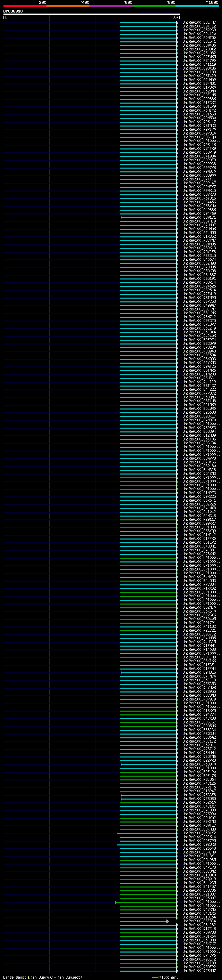The image size is (222, 980).
Task: Select the UniRef100_Q54SM3 label
Action: click(199, 473)
